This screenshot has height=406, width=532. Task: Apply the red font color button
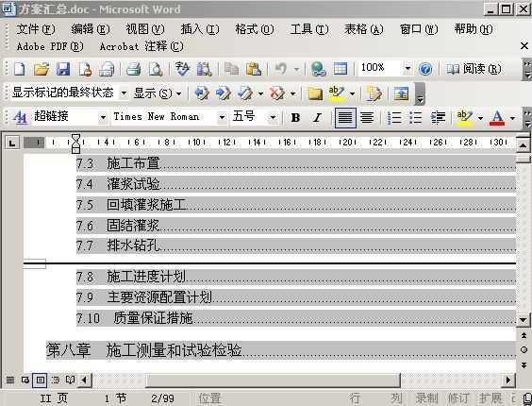pos(497,118)
